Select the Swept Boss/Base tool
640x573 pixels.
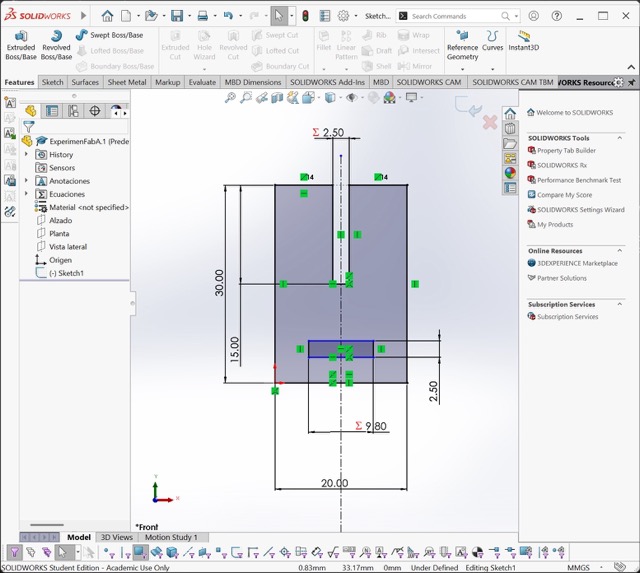[x=109, y=35]
